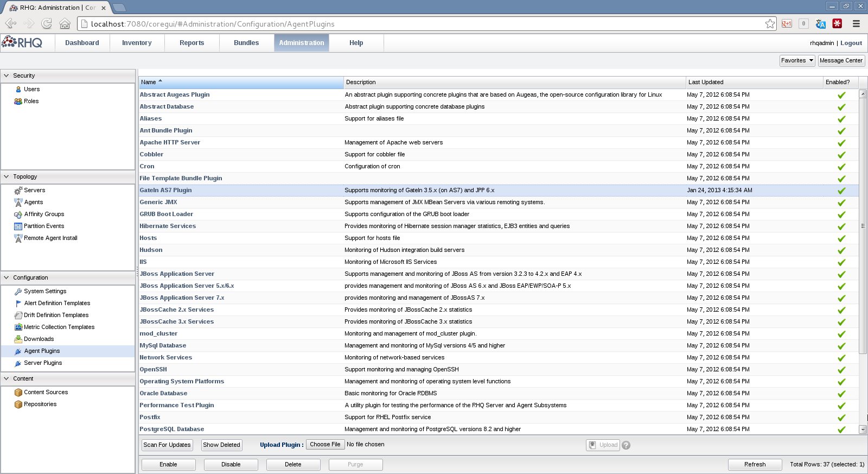Viewport: 868px width, 474px height.
Task: Collapse the Configuration section
Action: pyautogui.click(x=7, y=277)
